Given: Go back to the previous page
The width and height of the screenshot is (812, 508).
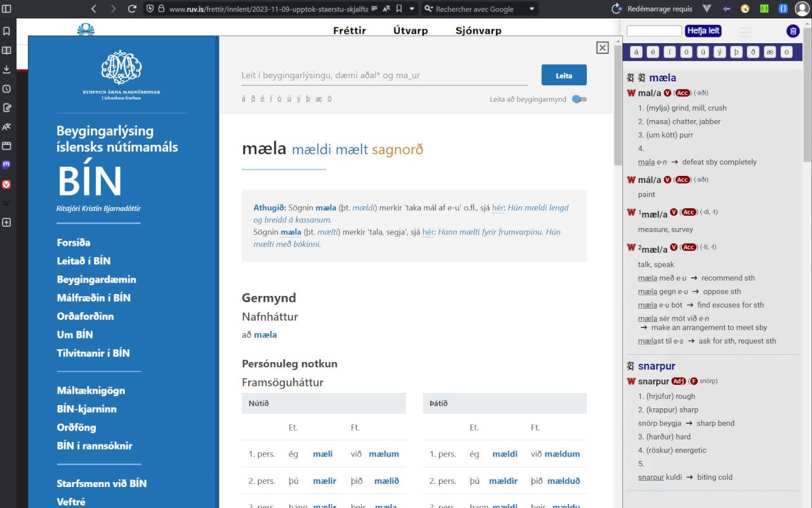Looking at the screenshot, I should (94, 9).
